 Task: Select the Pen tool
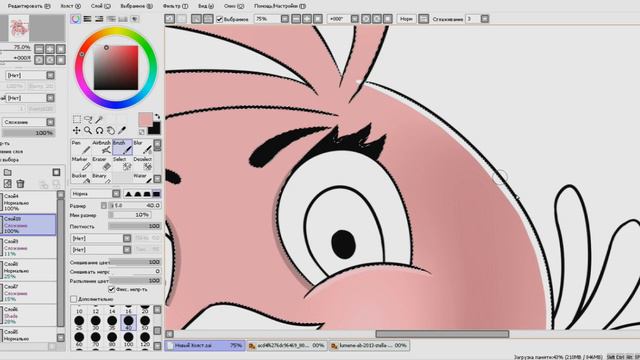tap(81, 147)
